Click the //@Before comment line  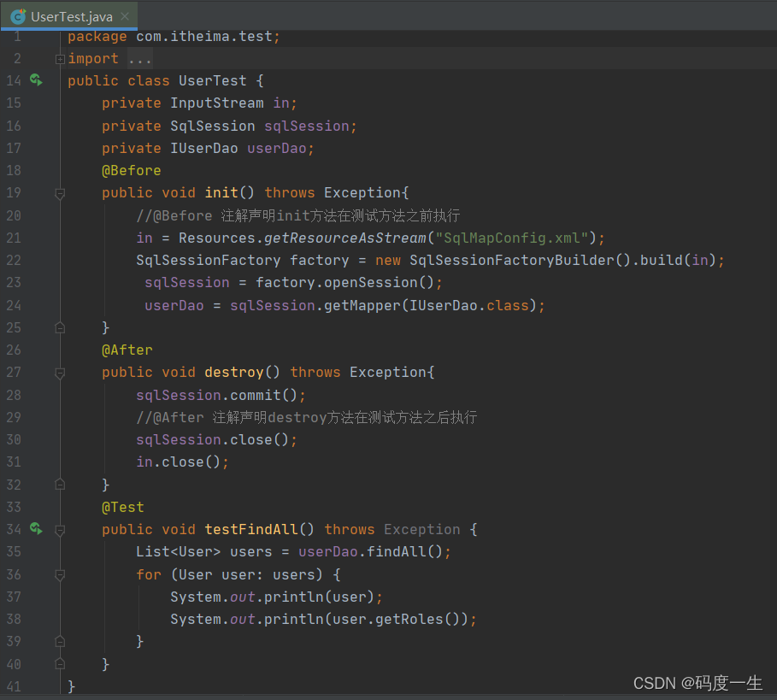297,215
